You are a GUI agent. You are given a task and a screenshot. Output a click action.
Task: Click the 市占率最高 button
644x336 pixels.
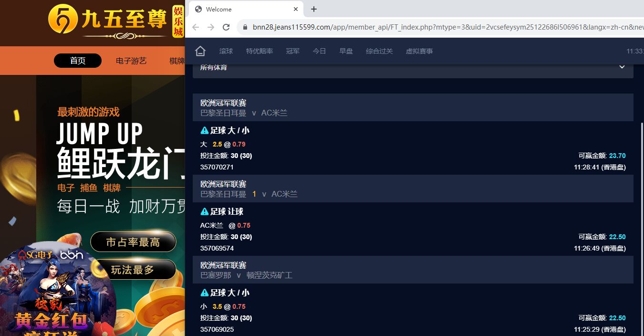pyautogui.click(x=133, y=242)
